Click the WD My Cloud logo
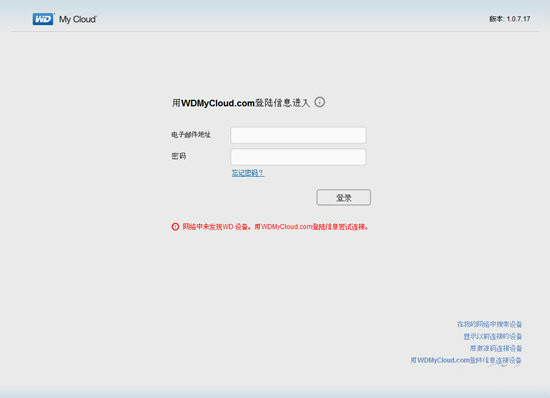 pyautogui.click(x=64, y=19)
